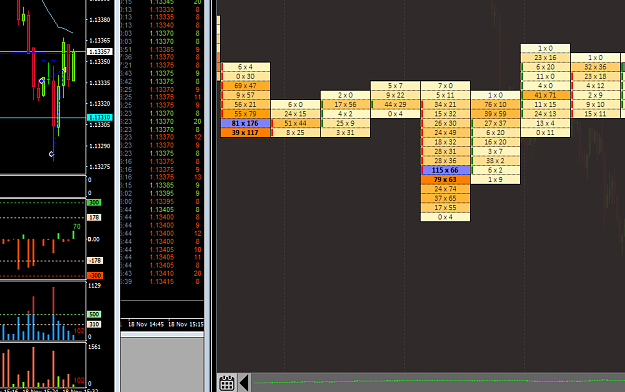This screenshot has height=392, width=625.
Task: Click the 310 volume threshold label
Action: [94, 324]
